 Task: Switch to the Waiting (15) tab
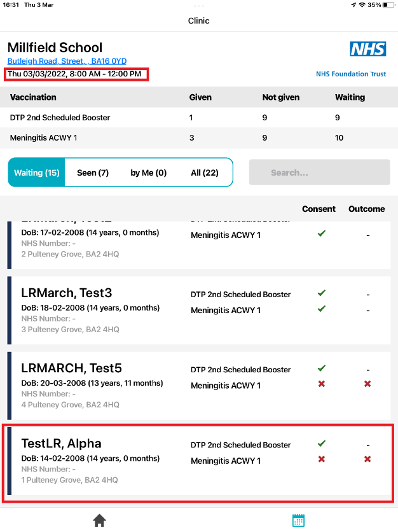[37, 172]
